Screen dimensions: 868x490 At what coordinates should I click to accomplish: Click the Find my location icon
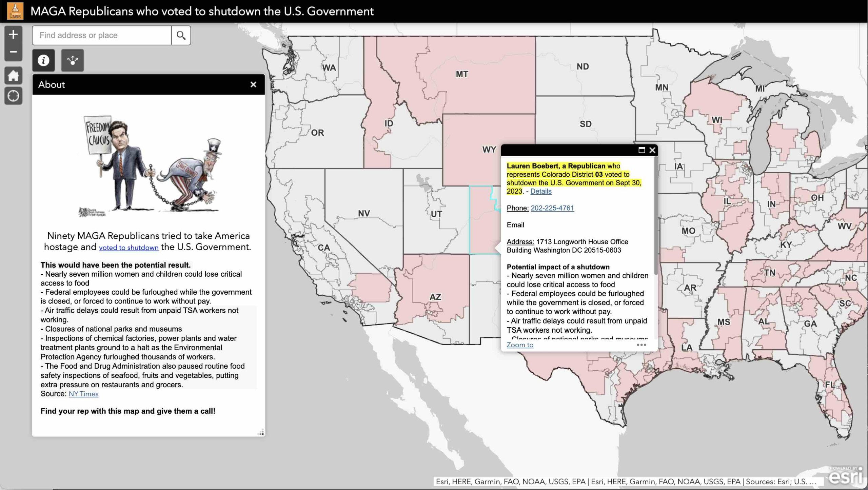(13, 96)
